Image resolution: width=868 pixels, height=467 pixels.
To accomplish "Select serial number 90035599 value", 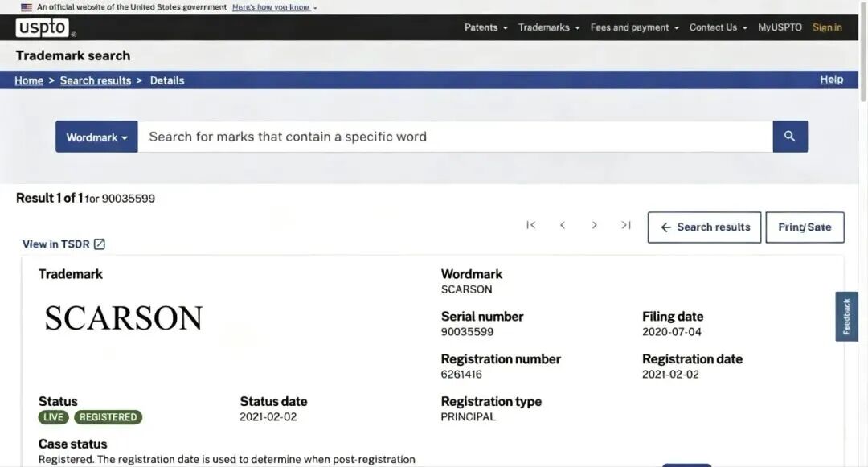I will 467,331.
